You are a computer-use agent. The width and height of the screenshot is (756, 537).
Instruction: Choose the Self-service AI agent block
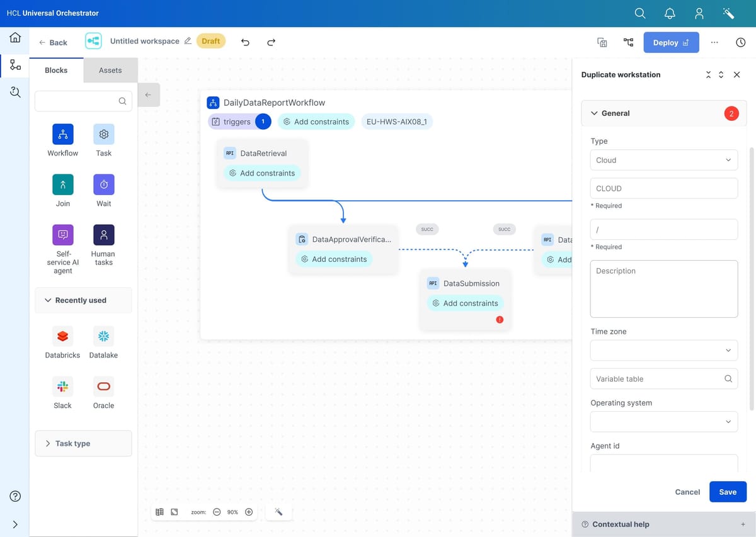(x=62, y=235)
